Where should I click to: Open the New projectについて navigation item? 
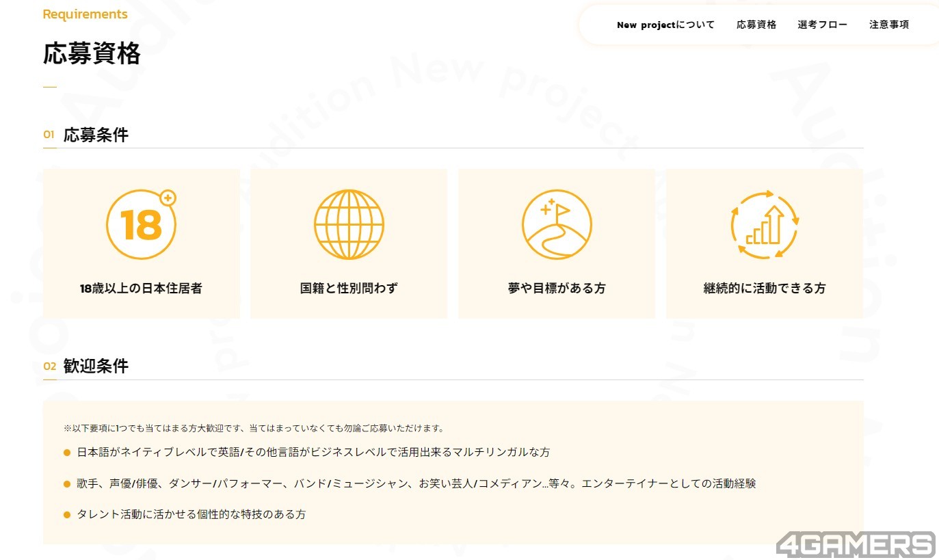pos(665,25)
